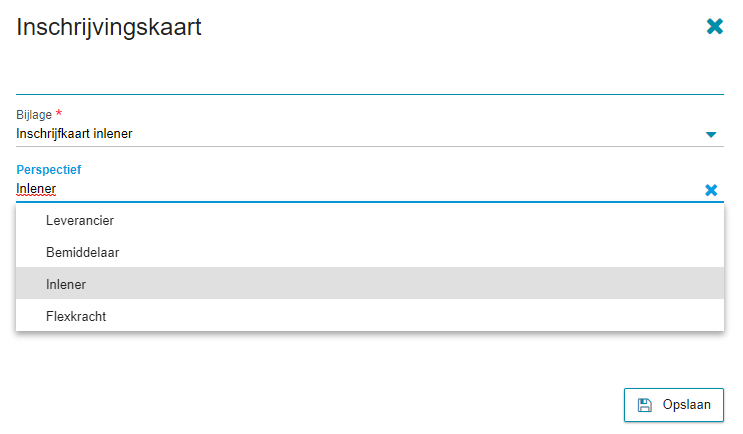Image resolution: width=743 pixels, height=434 pixels.
Task: Click the Bijlage field label
Action: [x=34, y=115]
